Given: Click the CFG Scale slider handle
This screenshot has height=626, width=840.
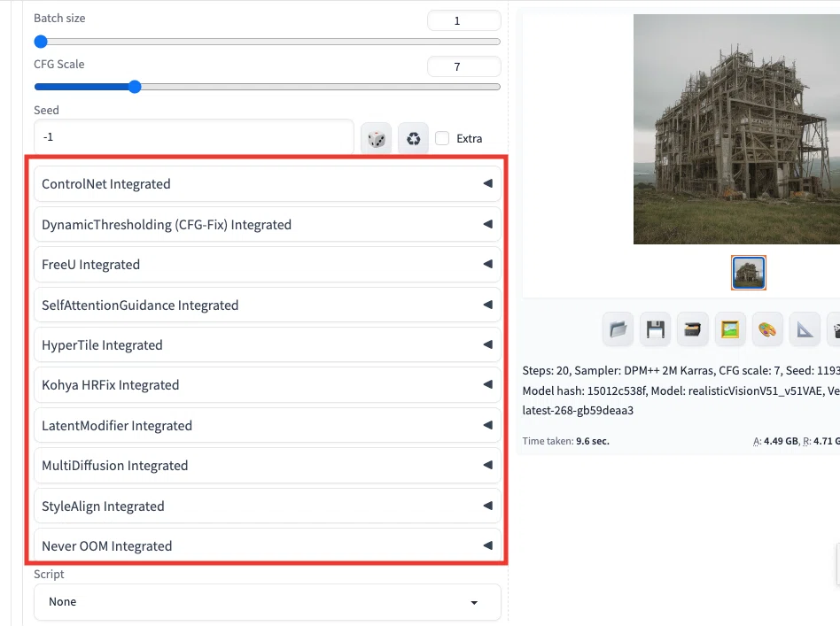Looking at the screenshot, I should point(135,87).
